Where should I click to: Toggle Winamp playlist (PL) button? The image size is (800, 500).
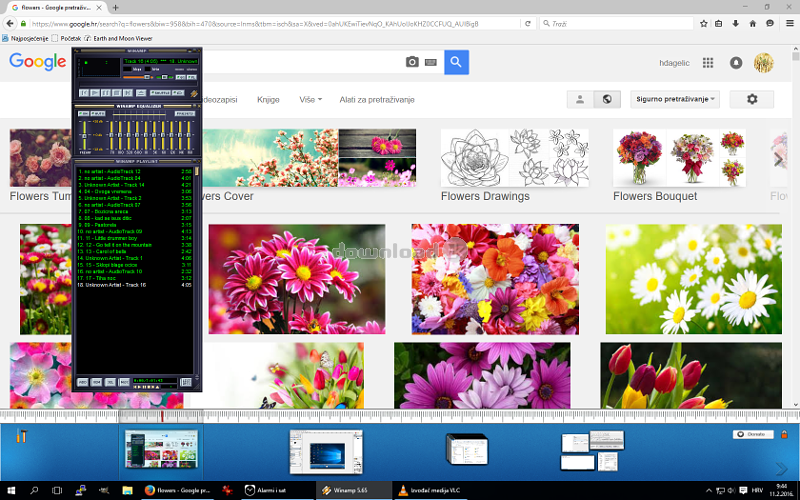coord(192,78)
